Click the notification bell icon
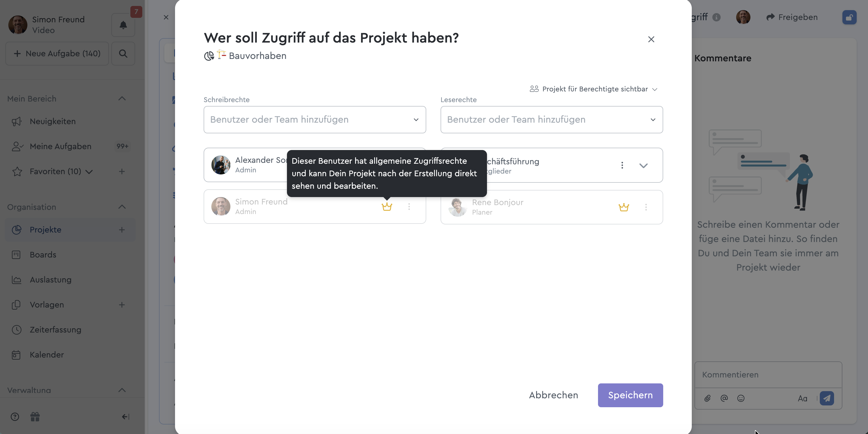This screenshot has height=434, width=868. (x=123, y=25)
